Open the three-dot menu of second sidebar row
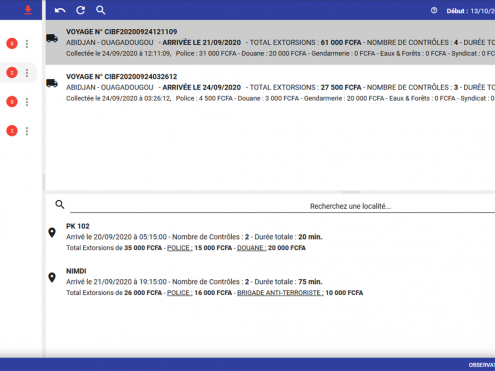Screen dimensions: 495x371 [x=27, y=73]
